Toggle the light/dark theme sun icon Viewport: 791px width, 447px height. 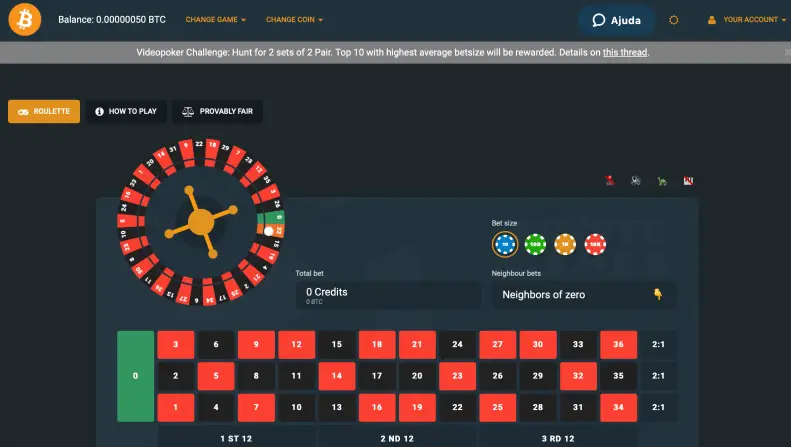(674, 20)
